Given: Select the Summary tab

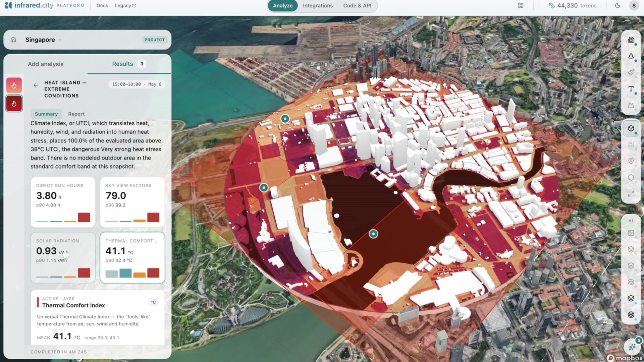Looking at the screenshot, I should 46,114.
